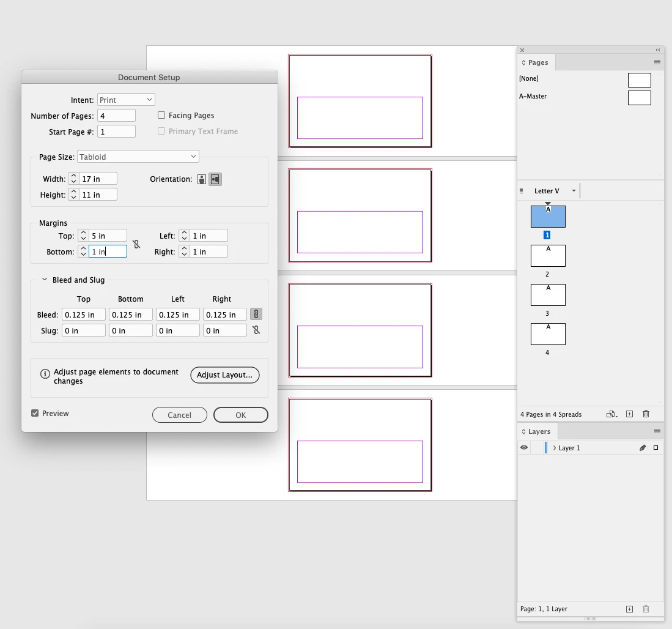
Task: Open the Letter V dropdown arrow
Action: tap(574, 191)
